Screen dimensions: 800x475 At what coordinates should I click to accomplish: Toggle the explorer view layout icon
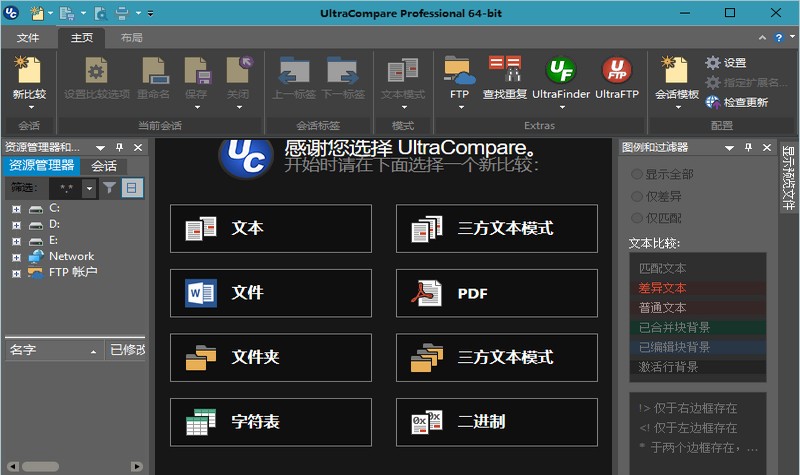click(132, 188)
